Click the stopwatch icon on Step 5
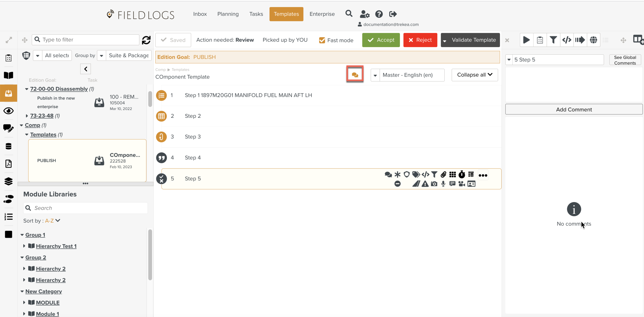The width and height of the screenshot is (644, 317). click(462, 174)
